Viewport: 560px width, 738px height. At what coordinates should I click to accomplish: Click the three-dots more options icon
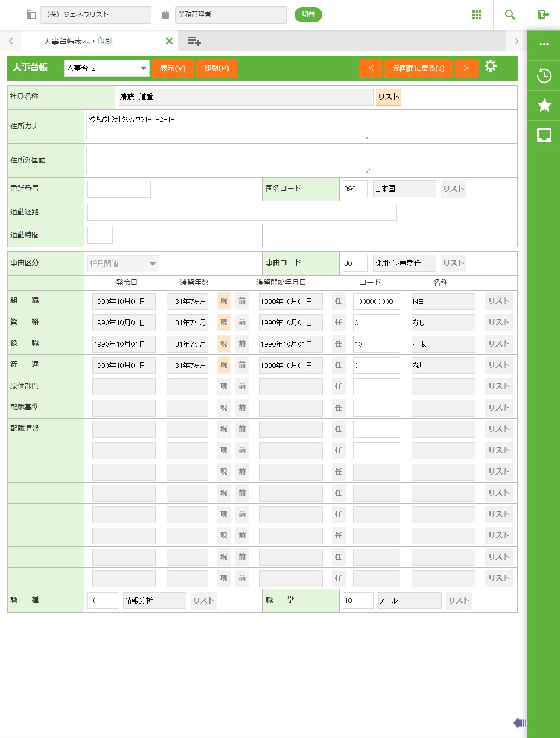coord(544,44)
